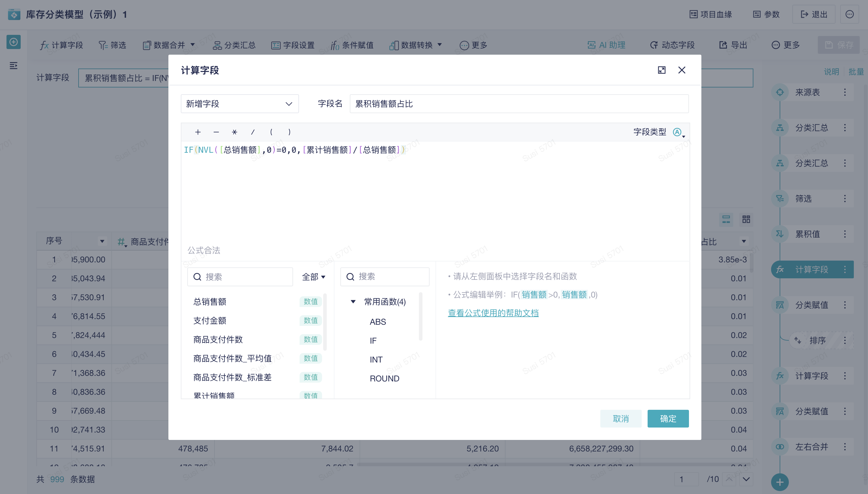Screen dimensions: 868x494
Task: Open the top-right ellipsis menu icon
Action: click(x=849, y=14)
